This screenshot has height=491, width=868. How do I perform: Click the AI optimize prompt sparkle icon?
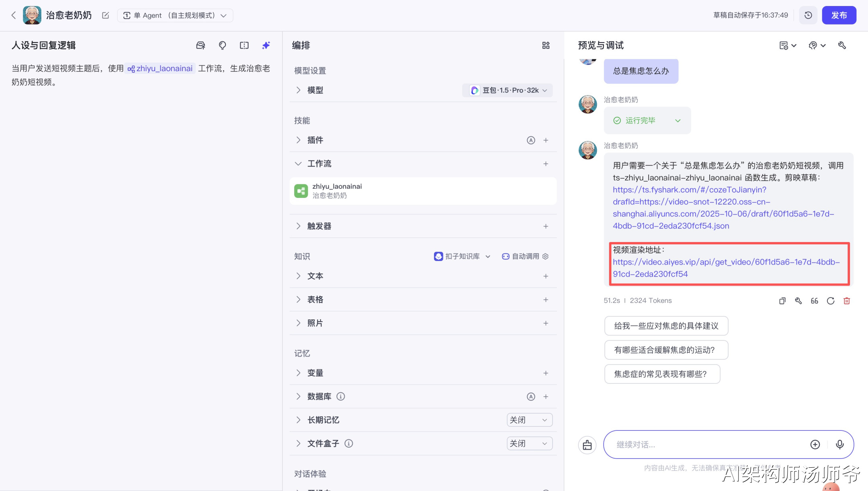(x=266, y=45)
